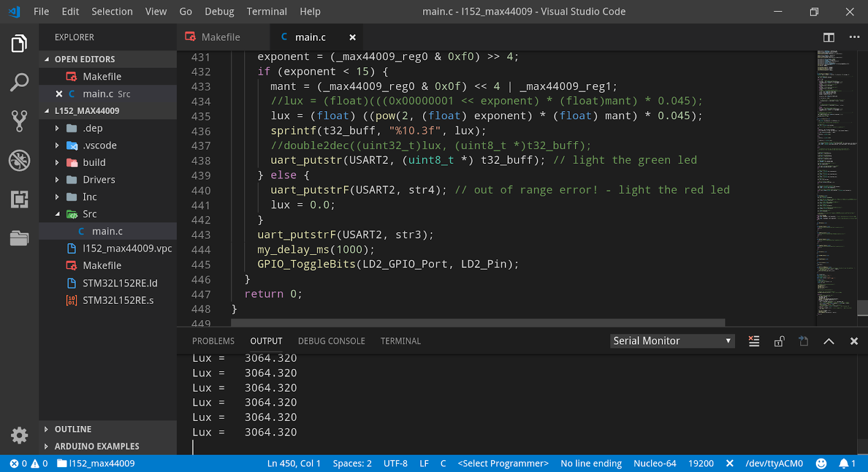Open the Debug view icon
The image size is (868, 472).
click(20, 161)
